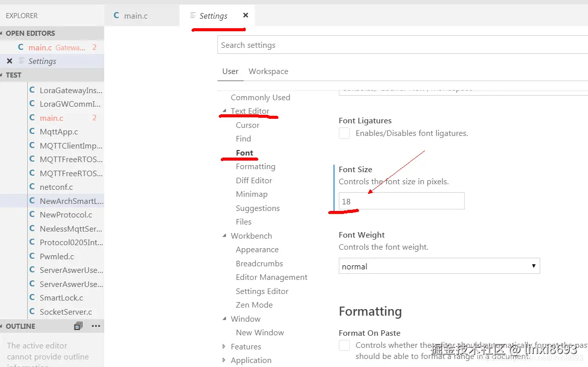Click the Search settings box
This screenshot has width=588, height=367.
tap(403, 45)
